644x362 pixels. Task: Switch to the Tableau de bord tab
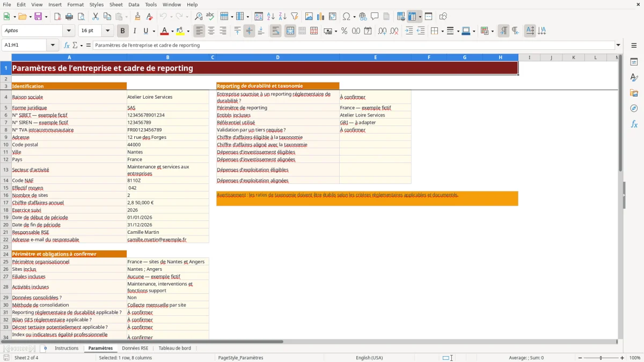(x=174, y=348)
